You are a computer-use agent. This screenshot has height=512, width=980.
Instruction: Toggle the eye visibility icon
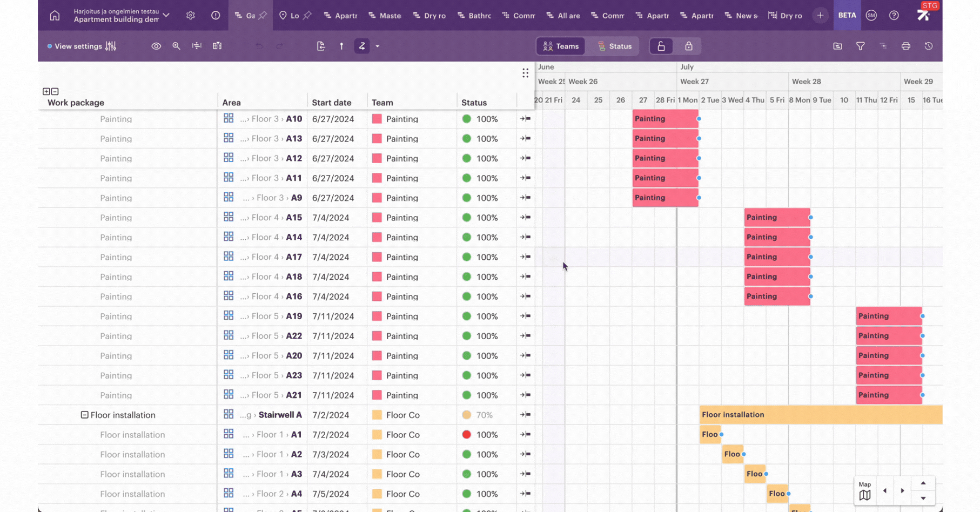tap(156, 46)
